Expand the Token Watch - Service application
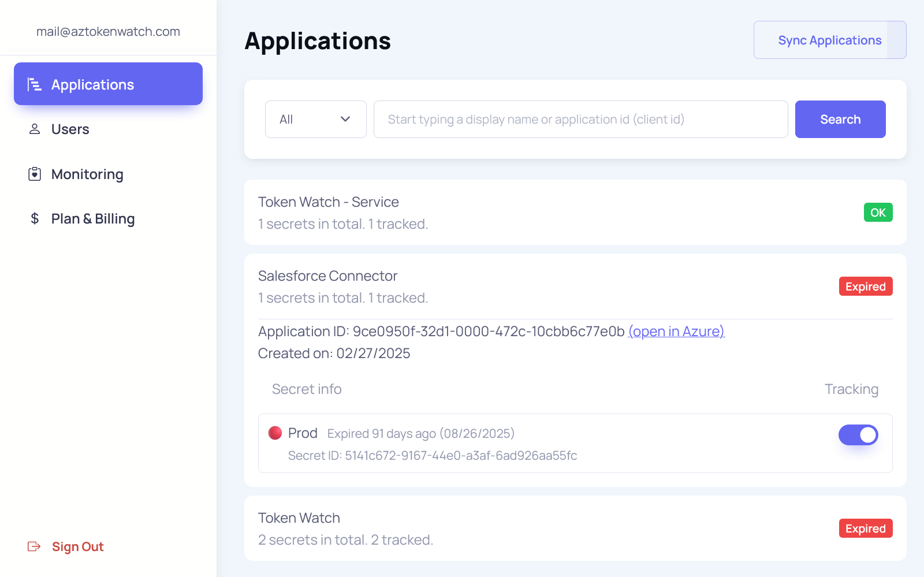This screenshot has width=924, height=577. pos(328,202)
